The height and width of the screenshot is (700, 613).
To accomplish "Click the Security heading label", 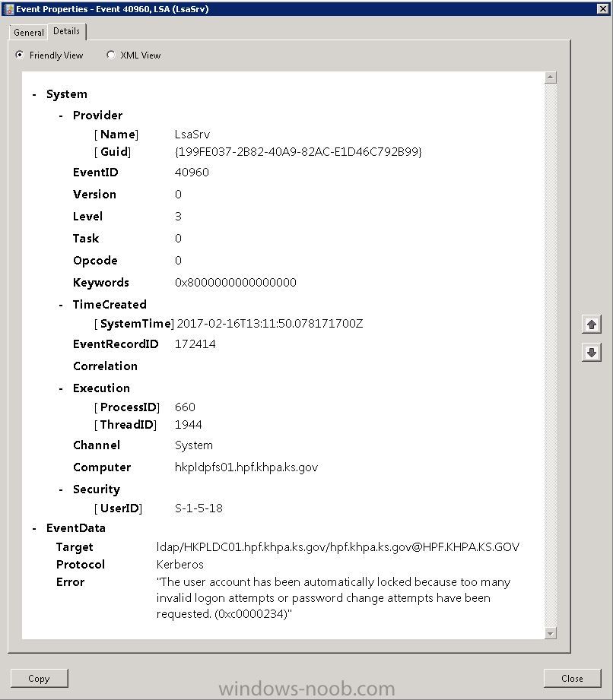I will pos(97,489).
